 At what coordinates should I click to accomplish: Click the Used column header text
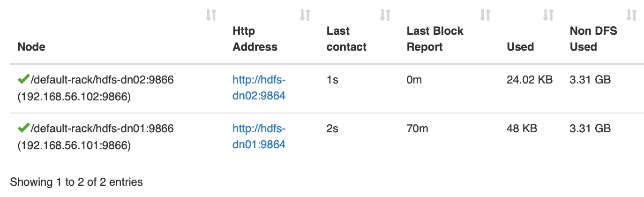click(x=520, y=47)
